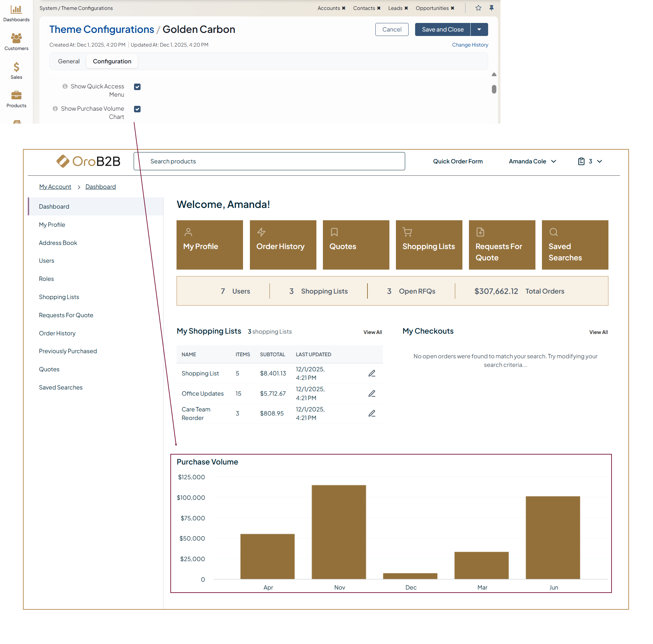
Task: Pin the page using pushpin icon
Action: 491,8
